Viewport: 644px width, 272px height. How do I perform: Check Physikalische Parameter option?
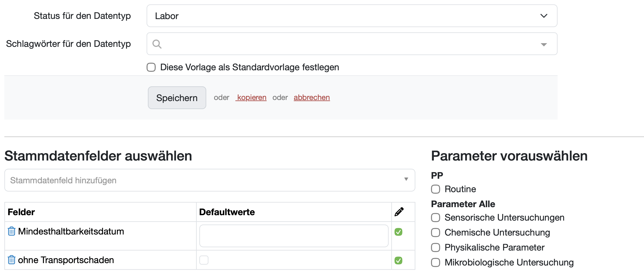435,247
